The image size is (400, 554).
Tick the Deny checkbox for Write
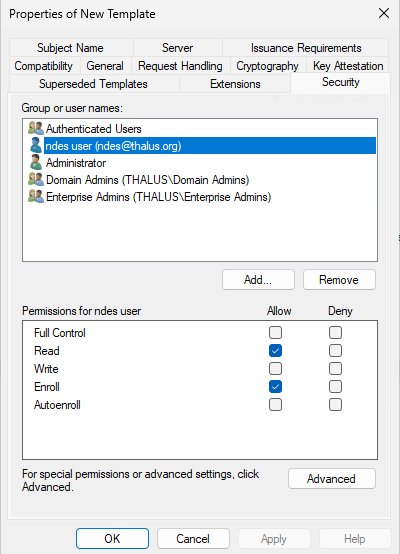click(335, 369)
